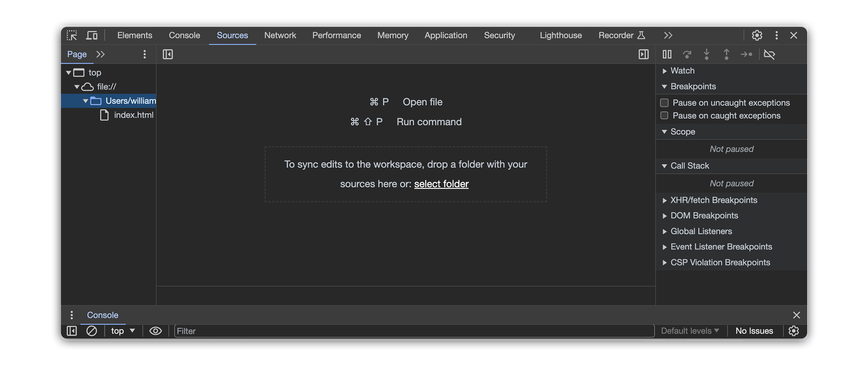Screen dimensions: 868x365
Task: Enable Pause on caught exceptions
Action: (x=664, y=116)
